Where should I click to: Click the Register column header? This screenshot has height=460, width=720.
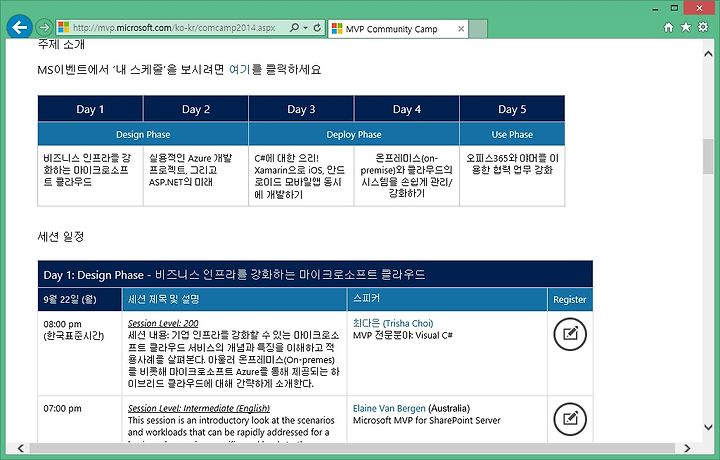coord(570,299)
